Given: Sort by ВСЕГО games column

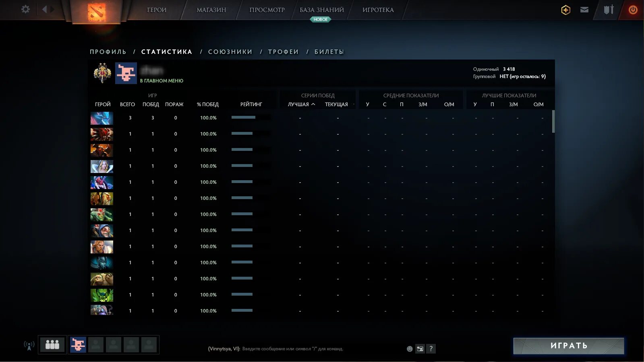Looking at the screenshot, I should click(127, 105).
